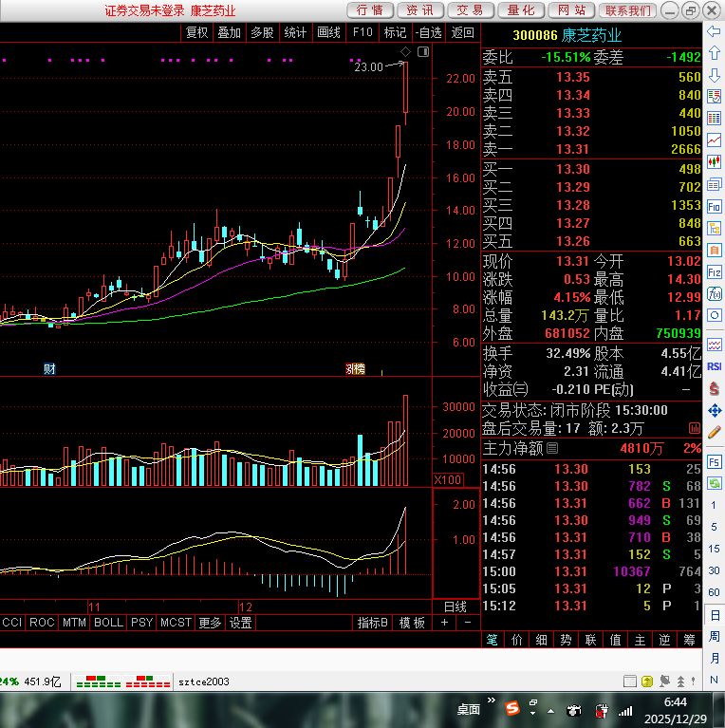Screen dimensions: 725x728
Task: Select the pencil drawing tool icon
Action: (714, 433)
